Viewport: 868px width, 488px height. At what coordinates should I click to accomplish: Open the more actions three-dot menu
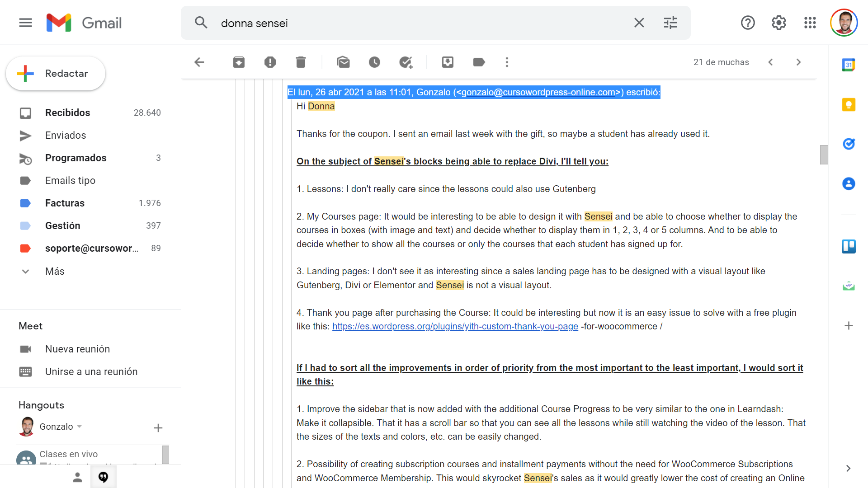(x=507, y=62)
